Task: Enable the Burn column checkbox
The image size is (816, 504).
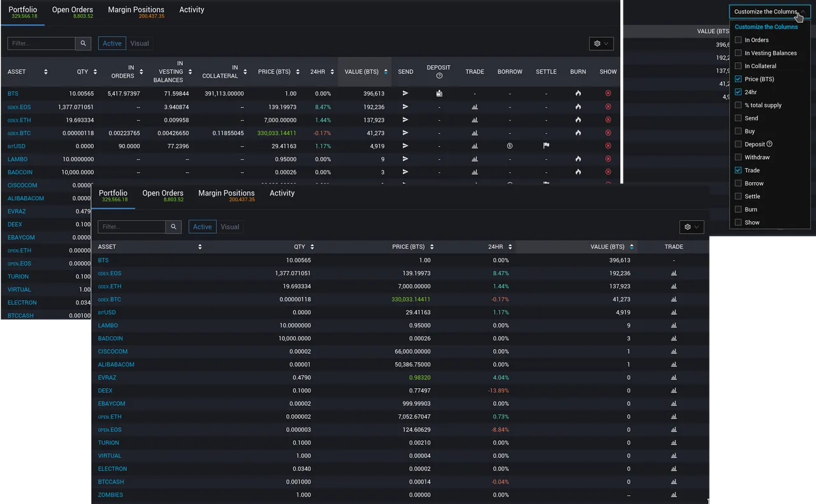Action: (x=738, y=209)
